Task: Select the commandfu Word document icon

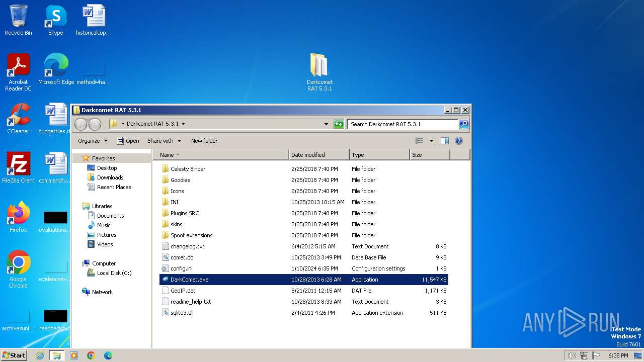Action: [56, 168]
